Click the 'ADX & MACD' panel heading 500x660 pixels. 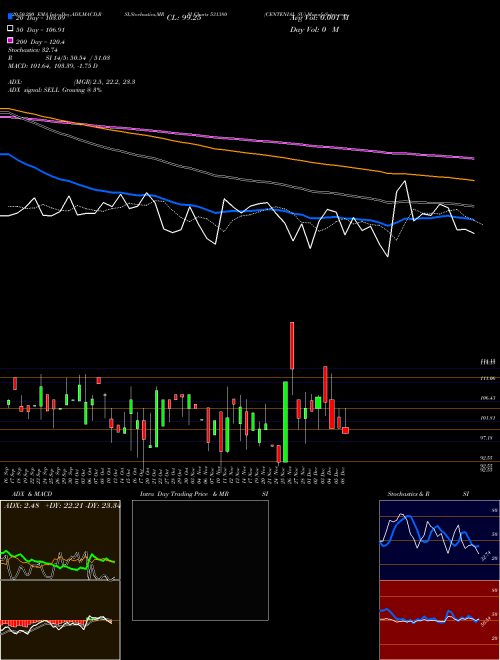pos(32,494)
